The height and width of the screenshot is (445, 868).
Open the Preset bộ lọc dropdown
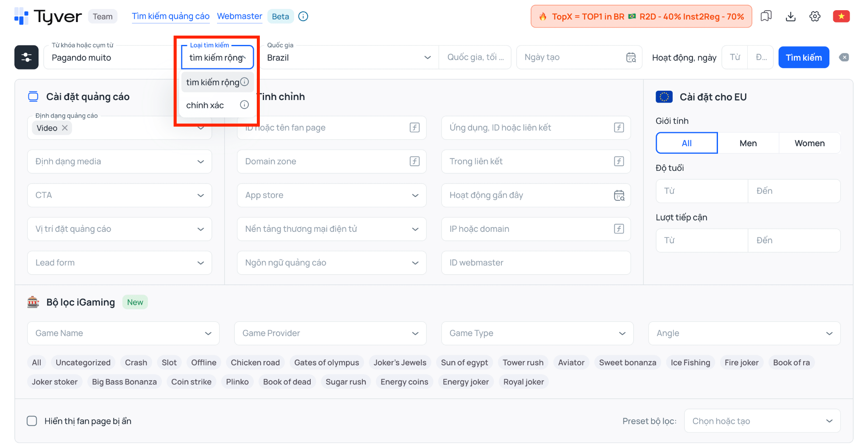click(x=762, y=421)
